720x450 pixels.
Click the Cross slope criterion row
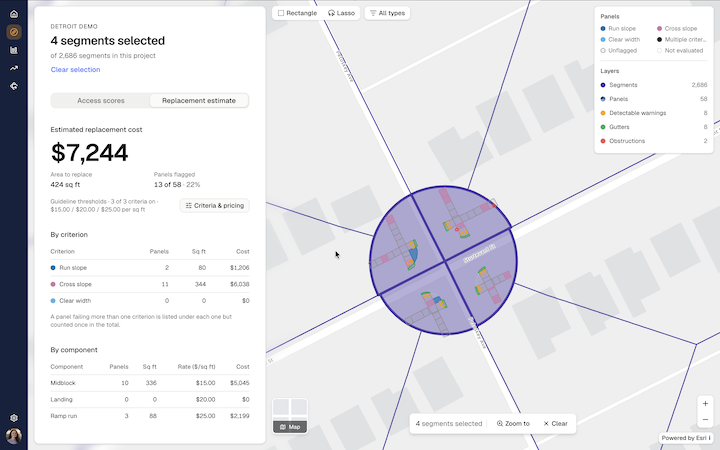150,284
